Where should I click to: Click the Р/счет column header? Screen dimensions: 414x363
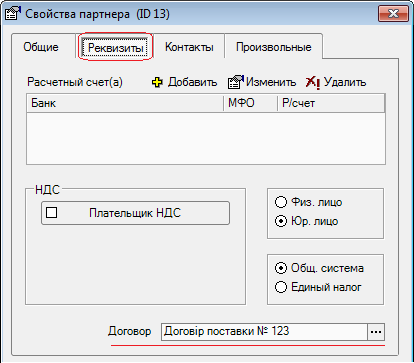tap(331, 103)
